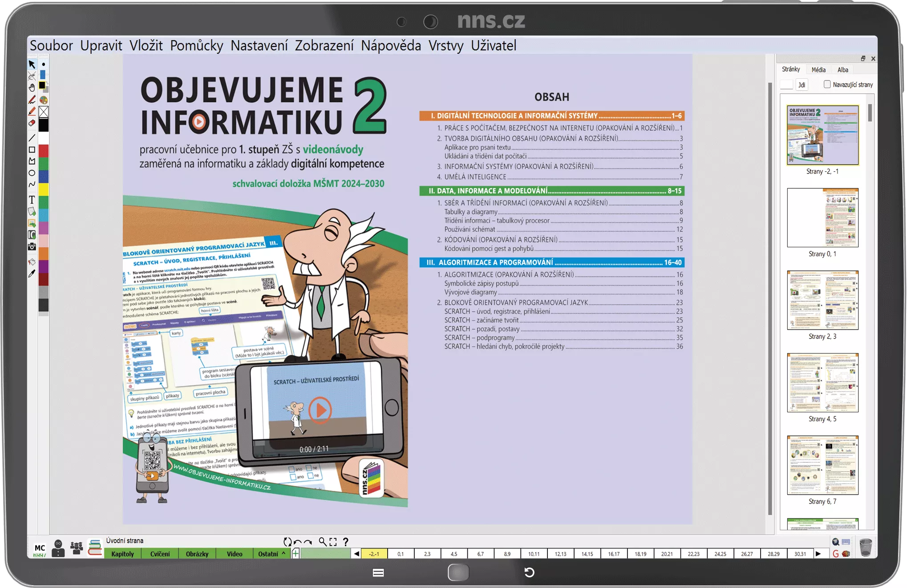Select the eyedropper tool
This screenshot has width=907, height=588.
(x=32, y=274)
